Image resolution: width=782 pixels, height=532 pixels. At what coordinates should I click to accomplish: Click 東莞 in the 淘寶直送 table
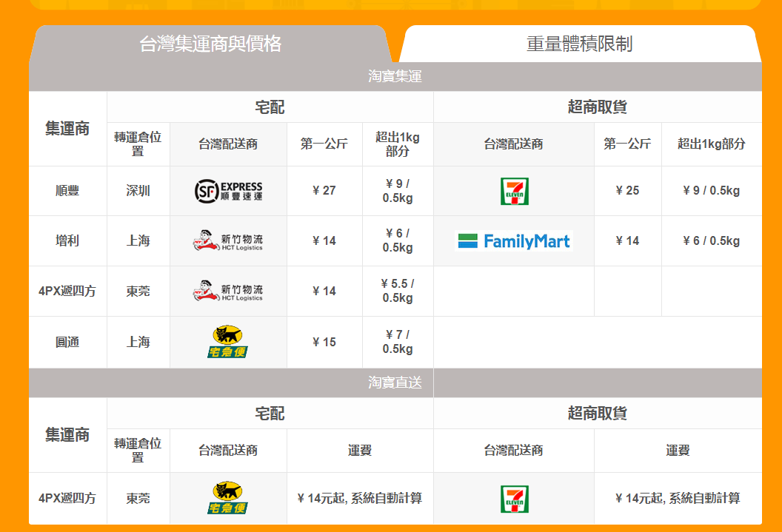138,498
